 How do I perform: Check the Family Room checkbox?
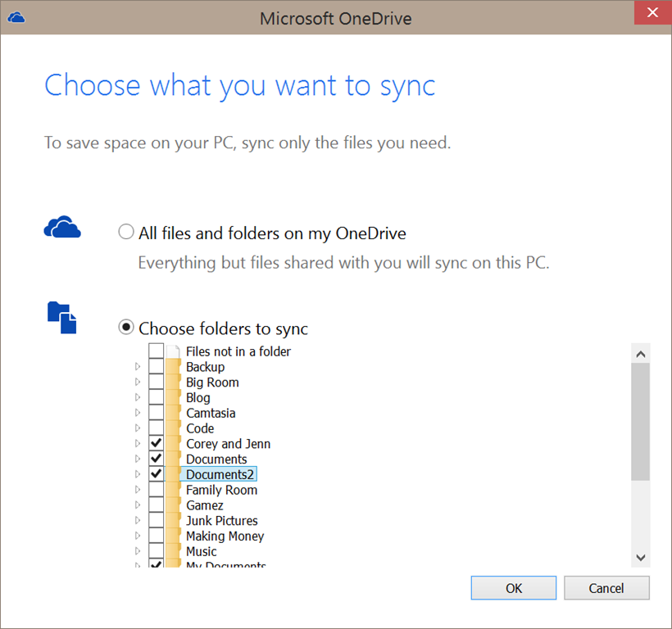click(x=156, y=490)
